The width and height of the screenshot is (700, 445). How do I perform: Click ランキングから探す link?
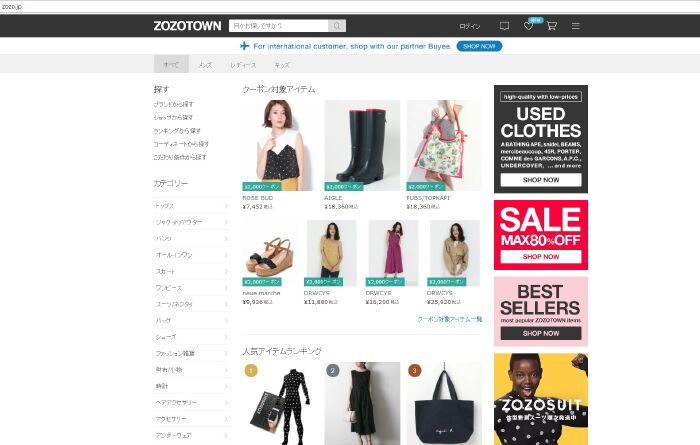click(x=177, y=131)
